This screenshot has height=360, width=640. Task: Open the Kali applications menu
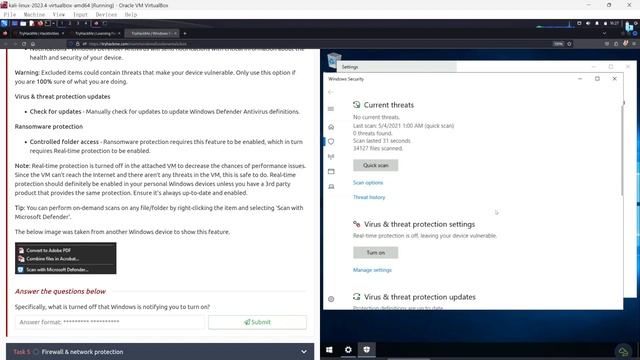click(4, 23)
